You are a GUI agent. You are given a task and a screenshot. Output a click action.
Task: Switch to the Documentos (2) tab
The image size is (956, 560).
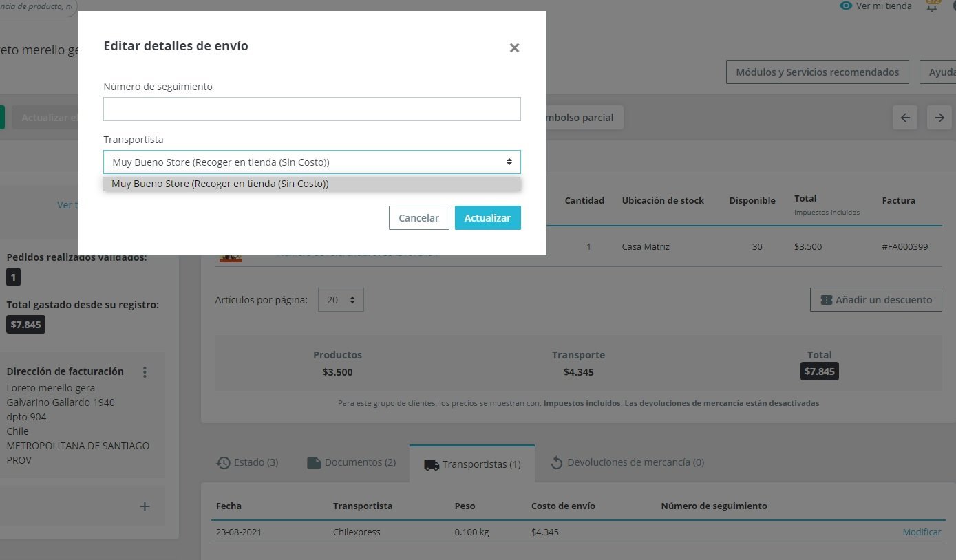351,462
